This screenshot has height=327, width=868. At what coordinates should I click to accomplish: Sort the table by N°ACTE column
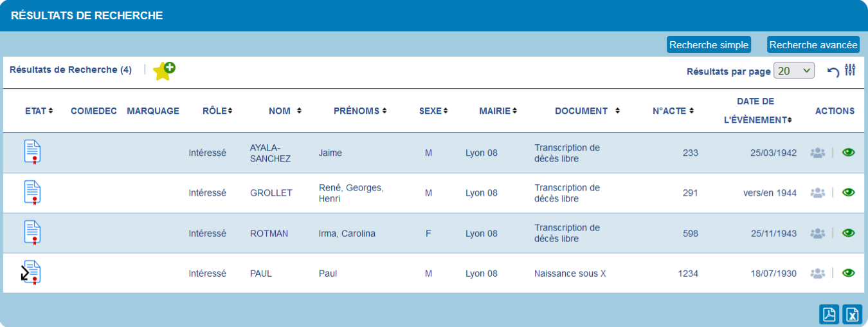coord(673,111)
